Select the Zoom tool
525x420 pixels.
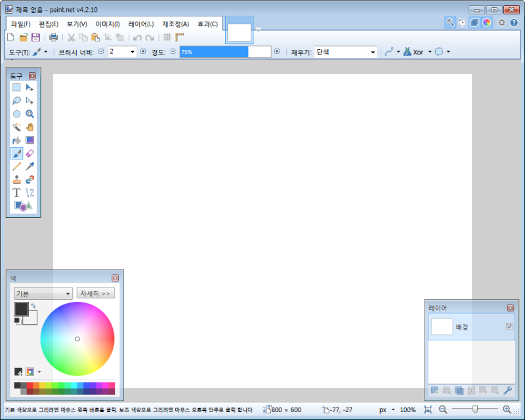29,114
